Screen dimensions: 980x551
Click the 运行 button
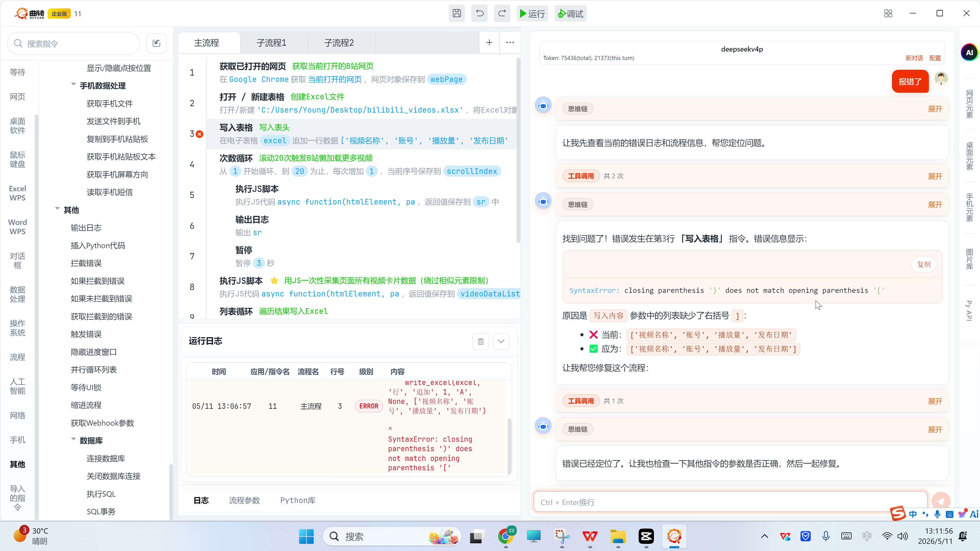pos(532,14)
